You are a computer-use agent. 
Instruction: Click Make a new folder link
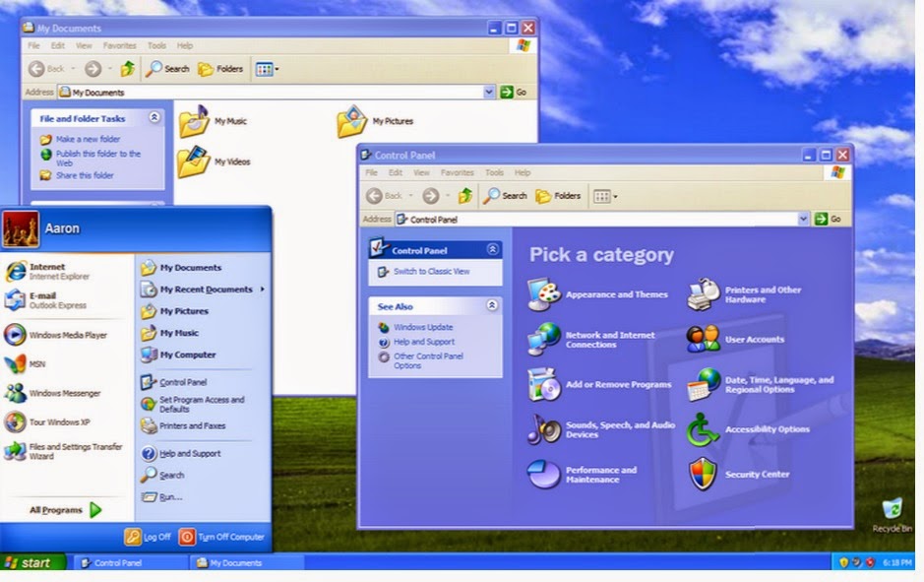point(88,139)
